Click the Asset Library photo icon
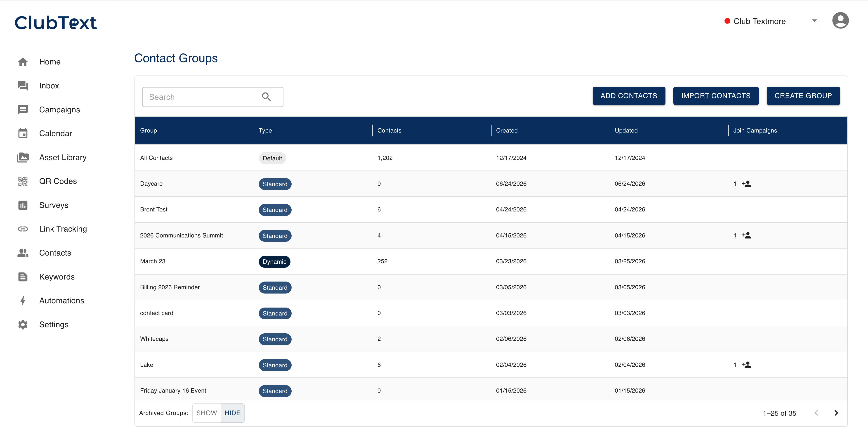868x436 pixels. [x=23, y=157]
